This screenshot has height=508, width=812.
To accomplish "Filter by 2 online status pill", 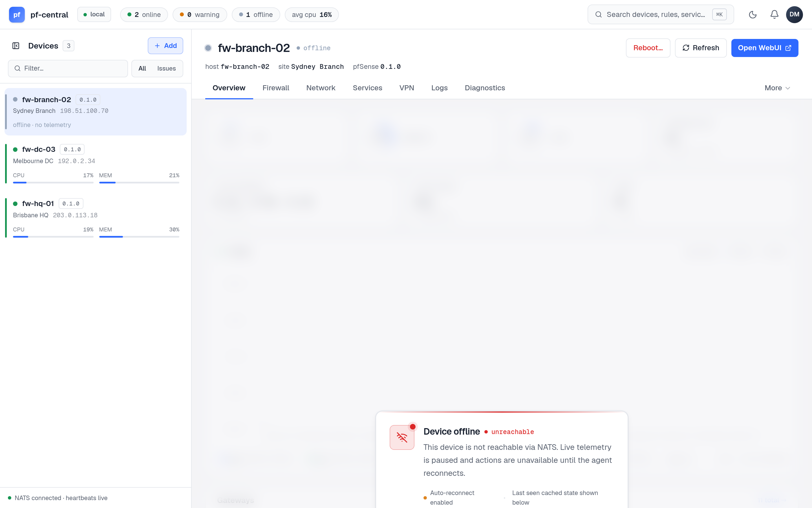I will (x=144, y=14).
